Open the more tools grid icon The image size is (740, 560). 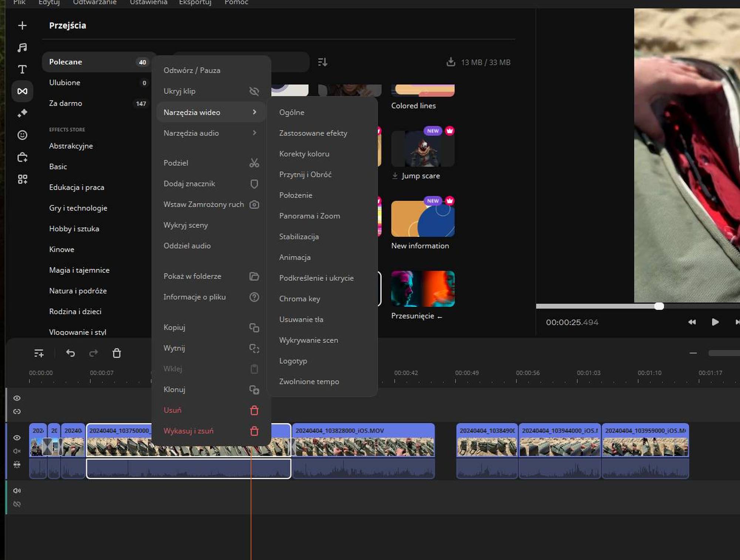coord(22,179)
